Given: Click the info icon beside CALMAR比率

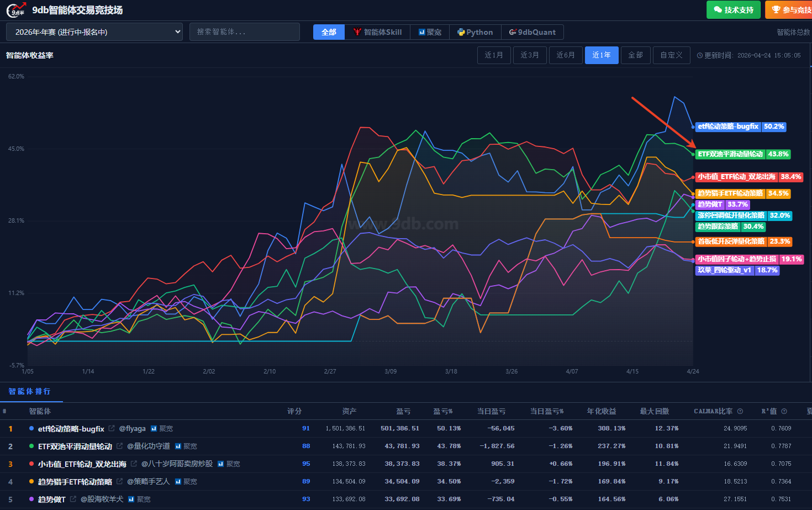Looking at the screenshot, I should pyautogui.click(x=740, y=411).
